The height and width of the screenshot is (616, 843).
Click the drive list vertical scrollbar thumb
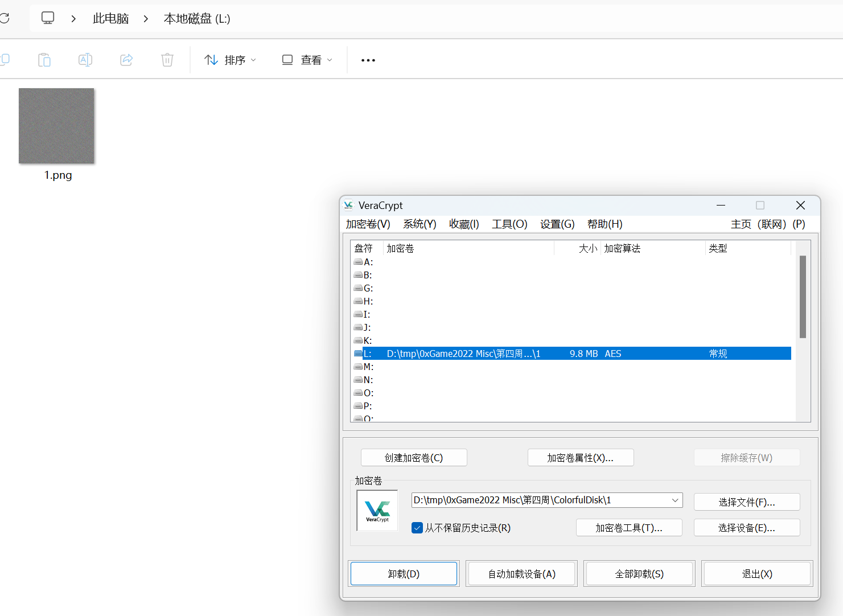pos(803,297)
